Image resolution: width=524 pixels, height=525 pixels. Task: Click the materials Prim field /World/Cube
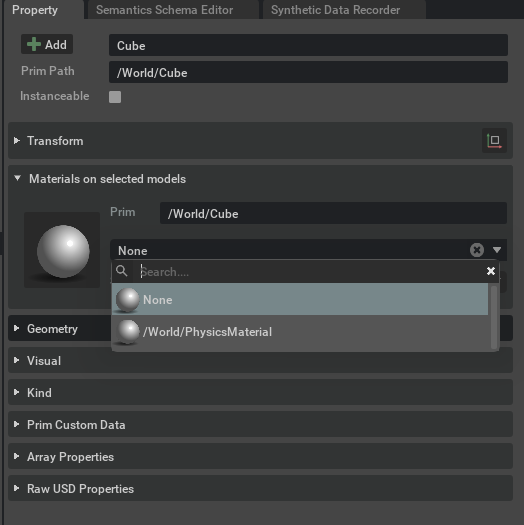[333, 213]
